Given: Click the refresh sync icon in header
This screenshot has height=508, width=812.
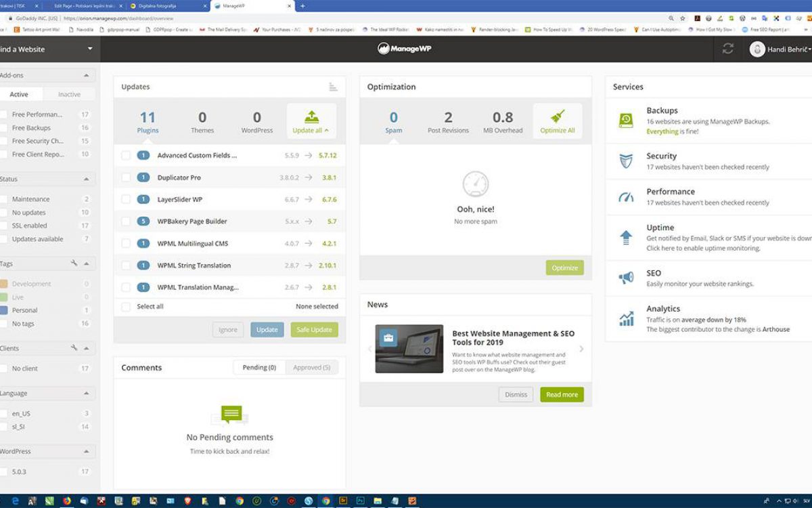Looking at the screenshot, I should [727, 49].
